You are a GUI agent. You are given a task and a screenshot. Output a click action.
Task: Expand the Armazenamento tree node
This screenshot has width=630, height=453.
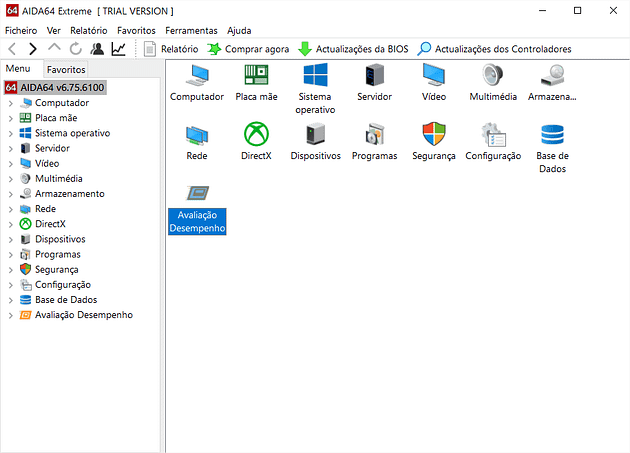pyautogui.click(x=10, y=194)
